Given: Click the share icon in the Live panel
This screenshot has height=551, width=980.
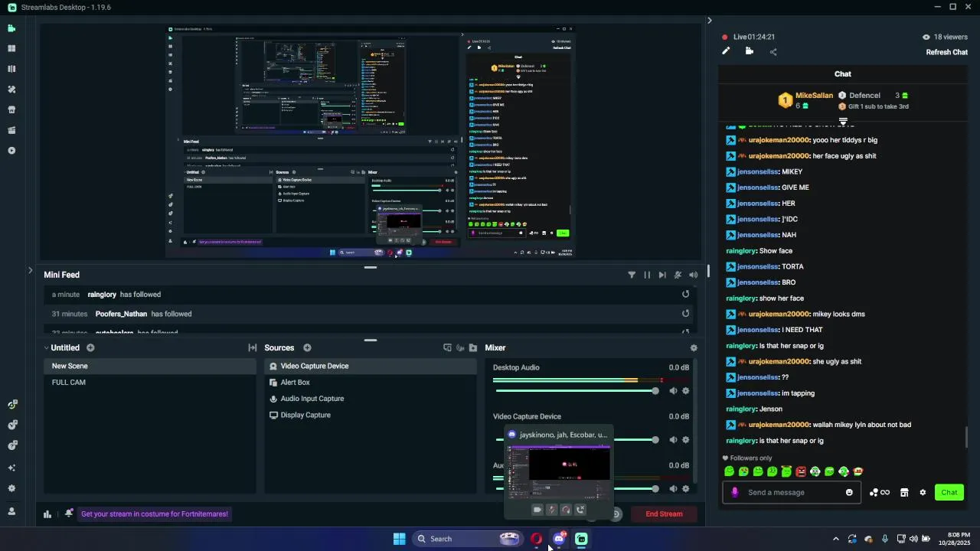Looking at the screenshot, I should pyautogui.click(x=773, y=52).
